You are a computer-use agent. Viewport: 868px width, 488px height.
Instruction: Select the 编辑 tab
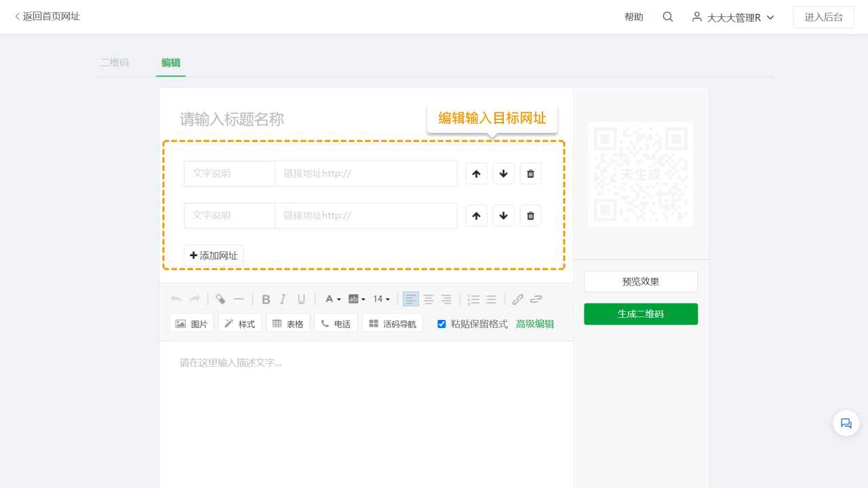(171, 62)
